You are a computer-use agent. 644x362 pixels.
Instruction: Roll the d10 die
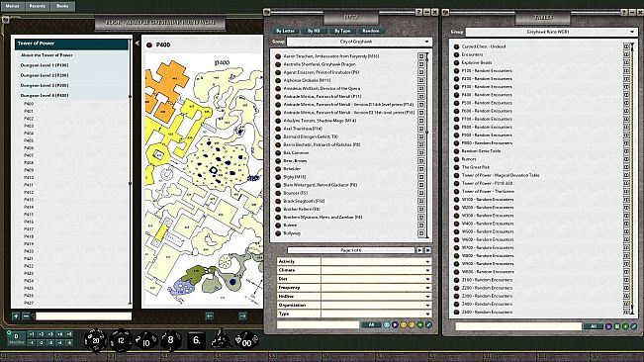point(145,341)
